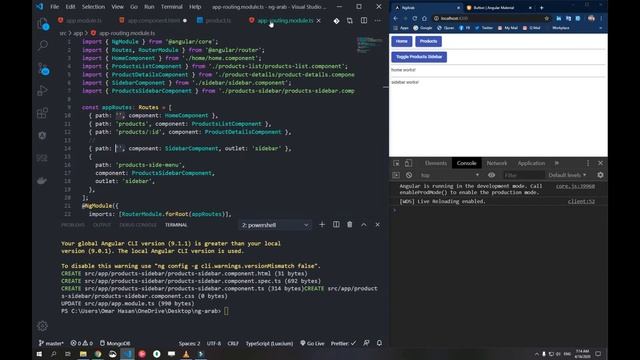Open the File menu in VS Code
This screenshot has width=640, height=360.
tap(54, 7)
